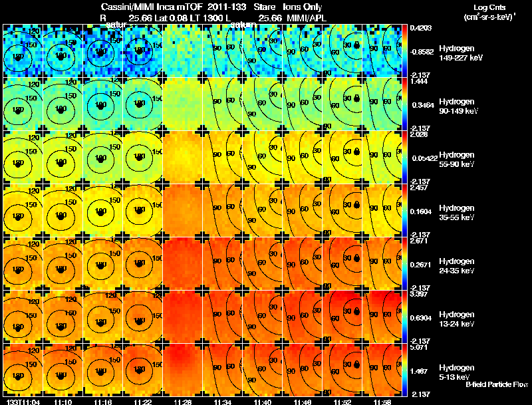Click the color bar beside Hydrogen 5-13 keV
Image resolution: width=532 pixels, height=405 pixels.
point(404,370)
